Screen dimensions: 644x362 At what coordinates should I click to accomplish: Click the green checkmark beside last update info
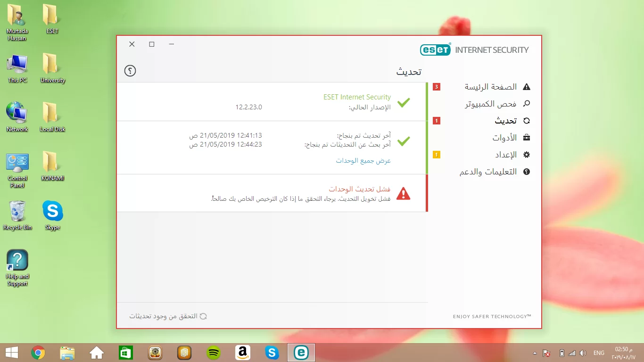pos(404,140)
